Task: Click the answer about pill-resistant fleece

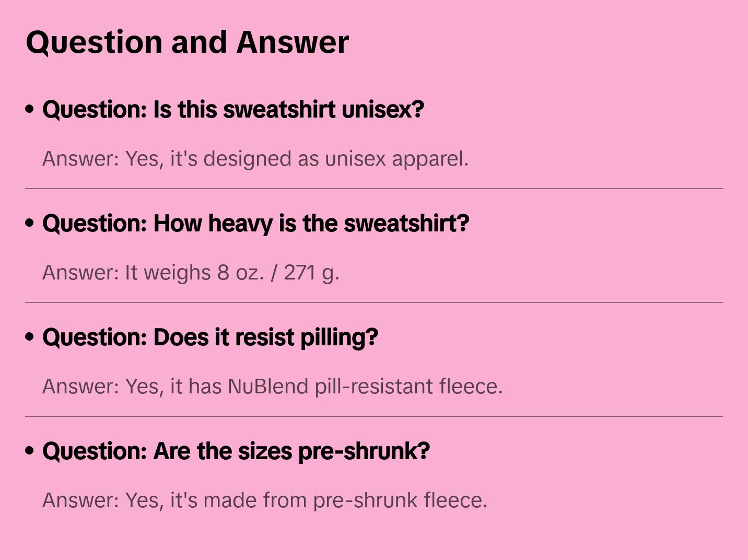Action: click(272, 387)
